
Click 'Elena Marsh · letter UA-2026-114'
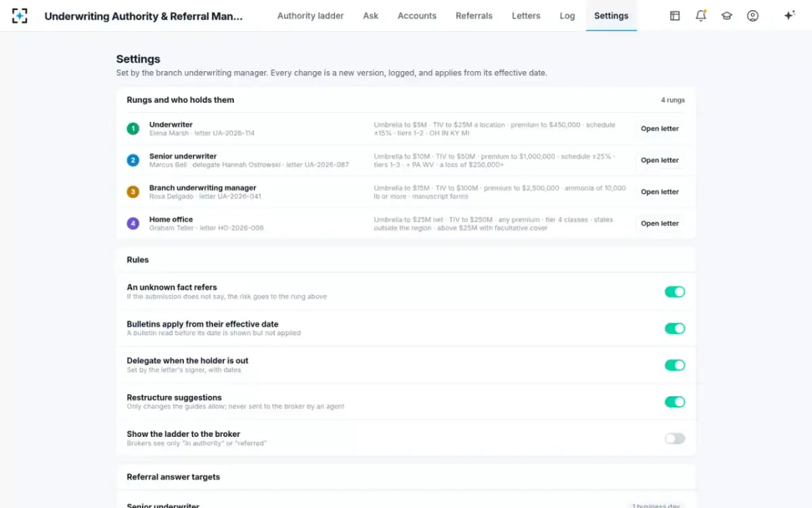tap(202, 133)
